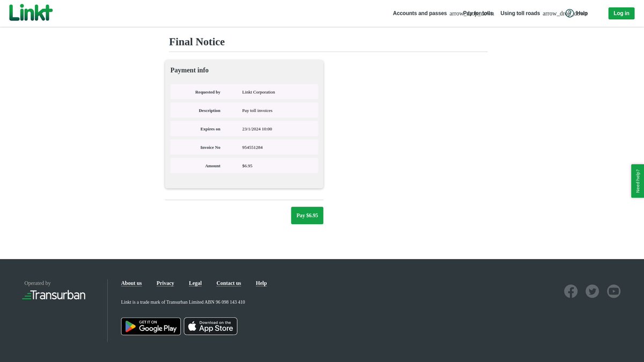Select the Expires on label
Screen dimensions: 644x362
point(210,129)
